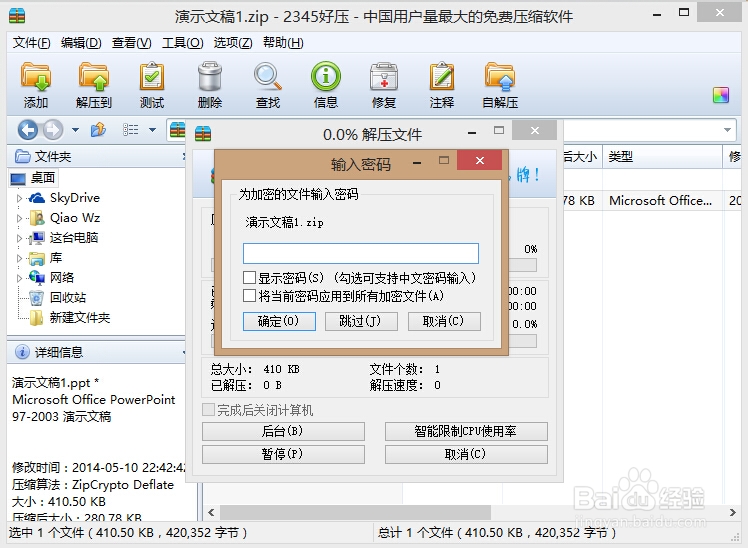The width and height of the screenshot is (748, 548).
Task: Click the forward arrow navigation button
Action: 53,130
